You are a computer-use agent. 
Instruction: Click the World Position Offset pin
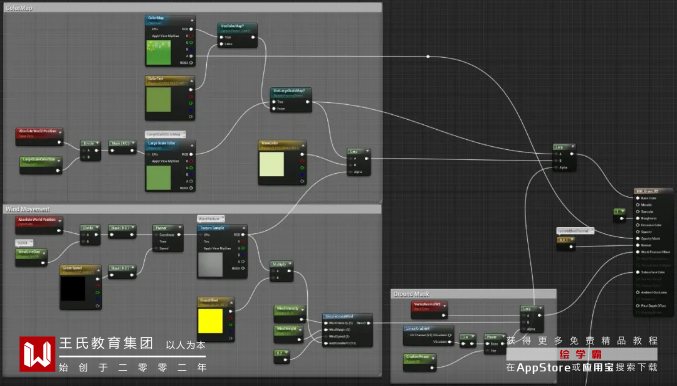coord(638,252)
